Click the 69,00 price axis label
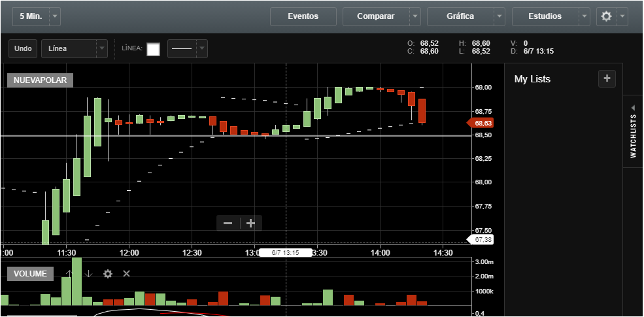 [483, 88]
